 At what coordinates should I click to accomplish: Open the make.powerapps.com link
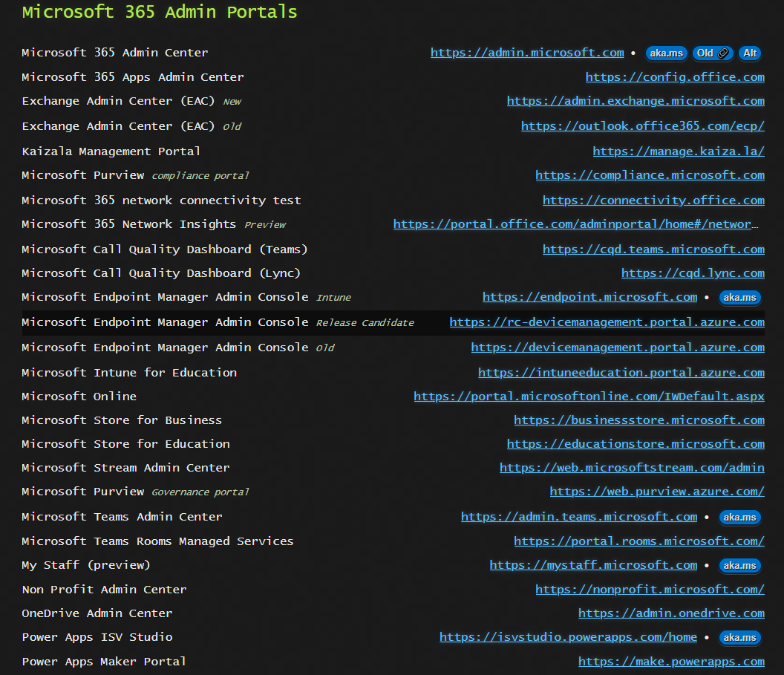point(671,662)
